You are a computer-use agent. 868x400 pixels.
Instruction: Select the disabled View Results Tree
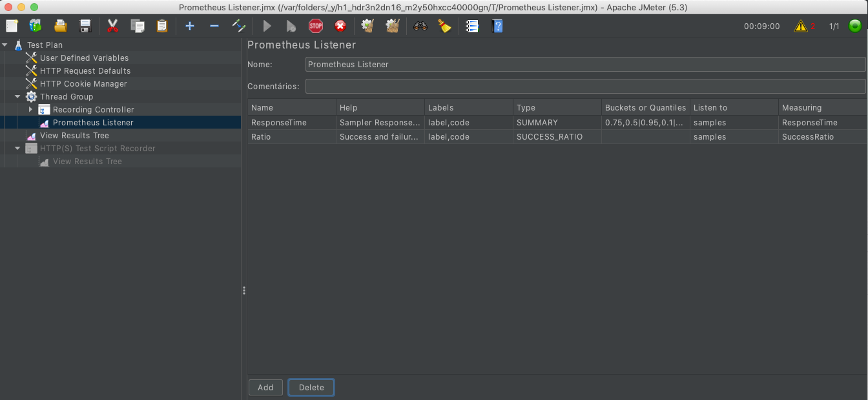pos(87,162)
